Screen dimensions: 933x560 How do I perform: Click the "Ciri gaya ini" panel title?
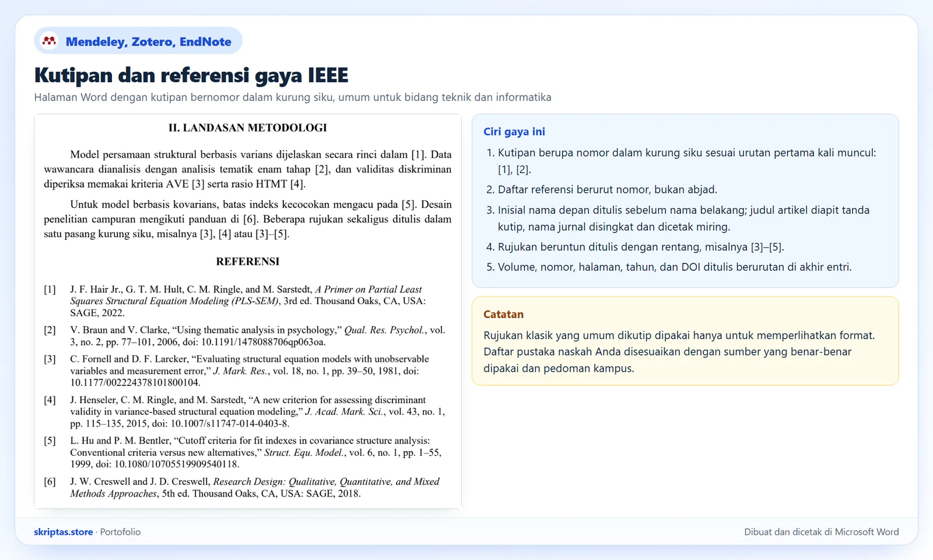(x=514, y=132)
